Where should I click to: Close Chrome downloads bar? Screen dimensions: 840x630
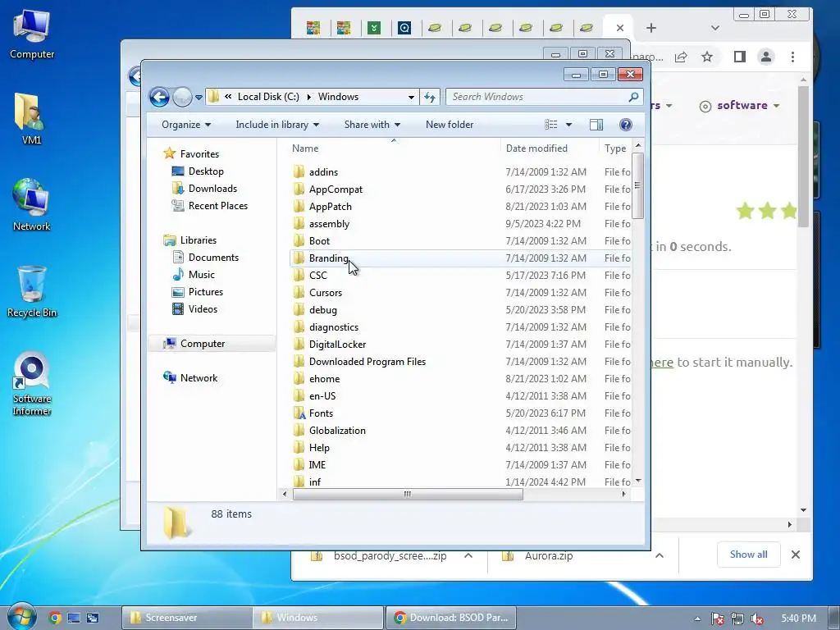click(x=796, y=555)
